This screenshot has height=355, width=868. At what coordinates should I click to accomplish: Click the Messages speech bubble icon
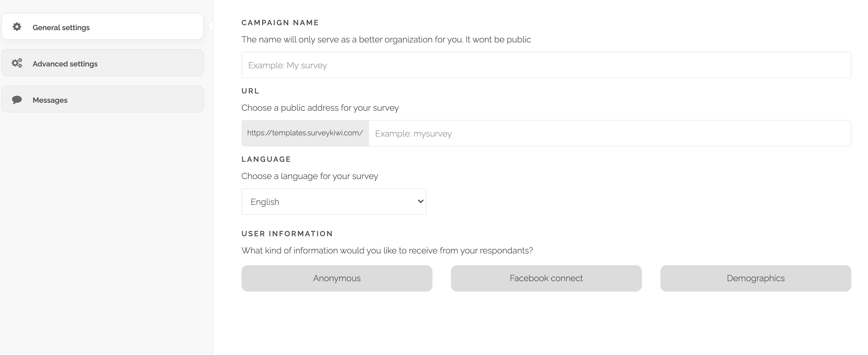17,100
